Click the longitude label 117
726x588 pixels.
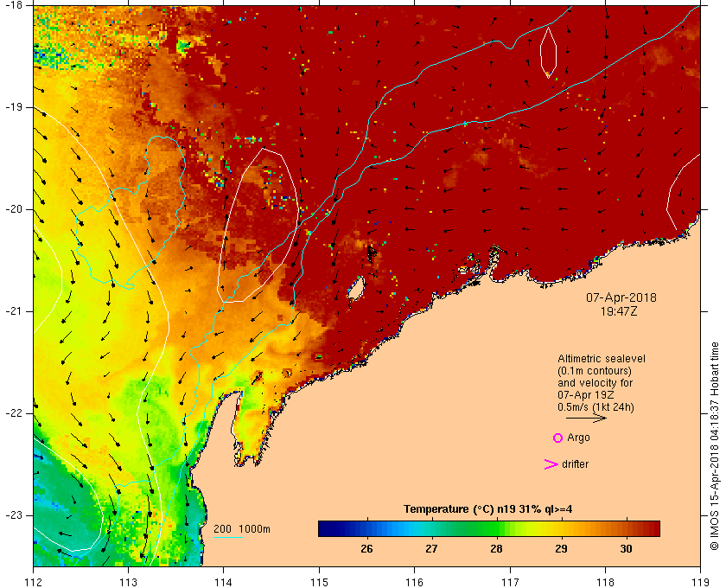coord(510,582)
